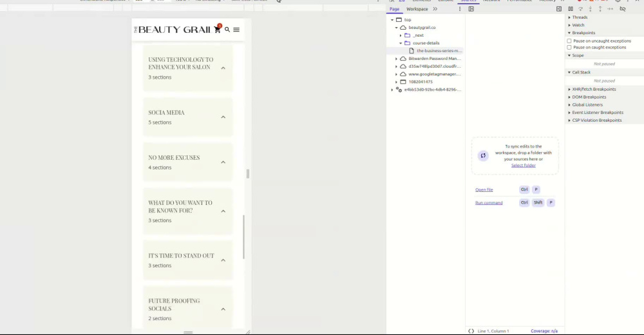Click the Select folder link
The height and width of the screenshot is (335, 644).
(x=523, y=165)
